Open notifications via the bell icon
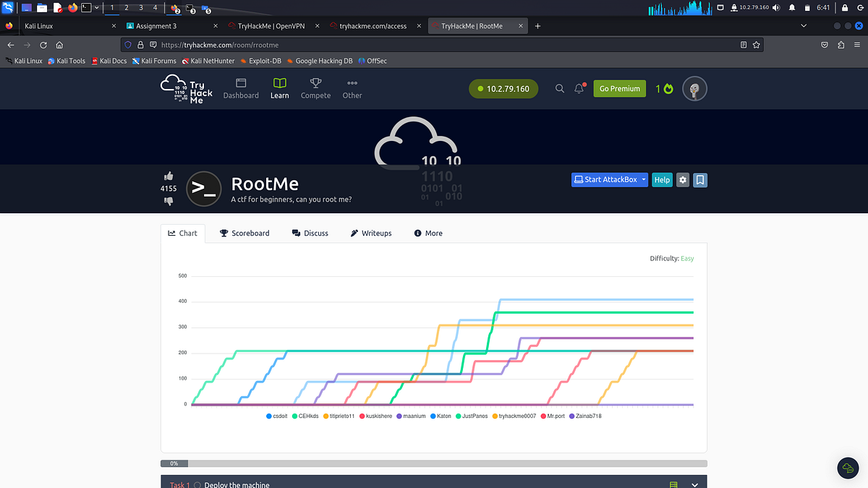This screenshot has height=488, width=868. [578, 88]
